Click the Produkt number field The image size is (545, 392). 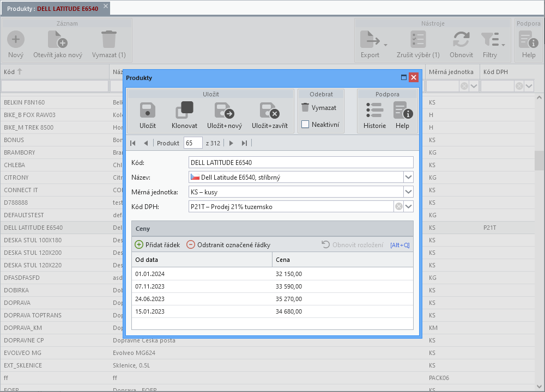pos(193,143)
